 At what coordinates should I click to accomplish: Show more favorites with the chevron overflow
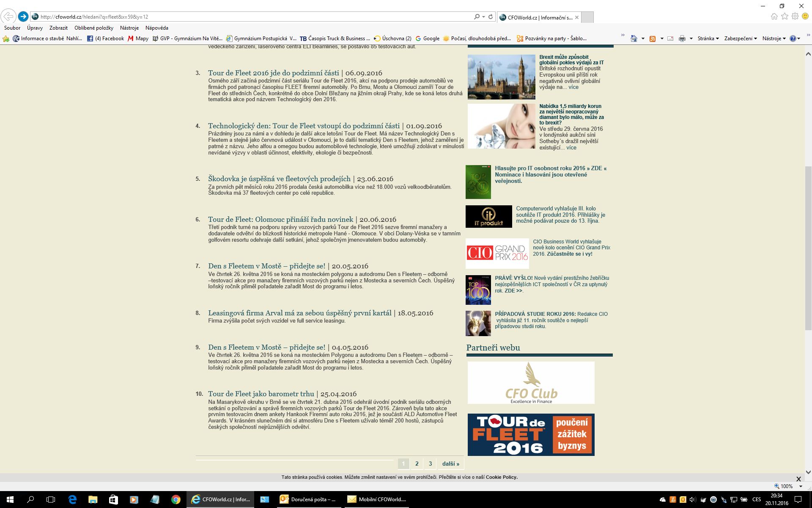coord(623,36)
